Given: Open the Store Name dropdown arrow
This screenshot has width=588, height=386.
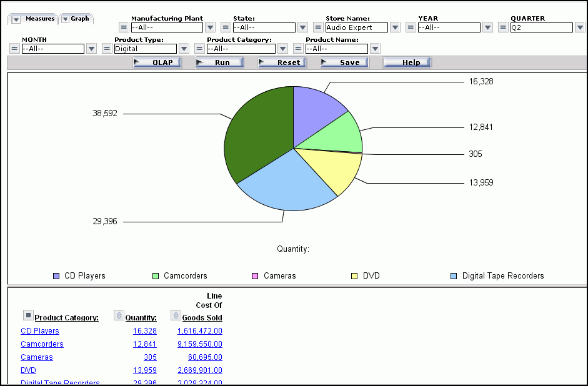Looking at the screenshot, I should click(395, 27).
